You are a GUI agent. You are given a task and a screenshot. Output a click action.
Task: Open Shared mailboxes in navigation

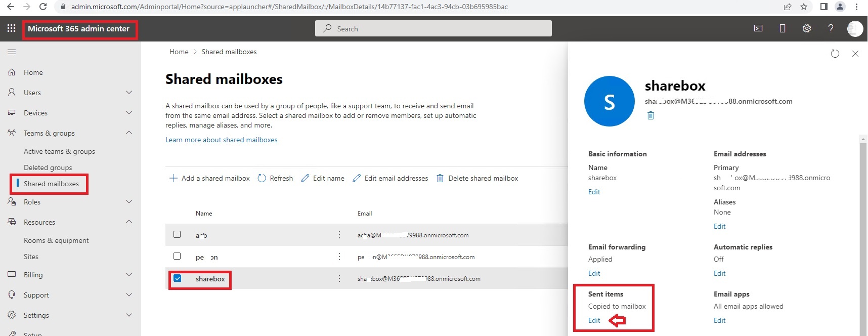(51, 184)
